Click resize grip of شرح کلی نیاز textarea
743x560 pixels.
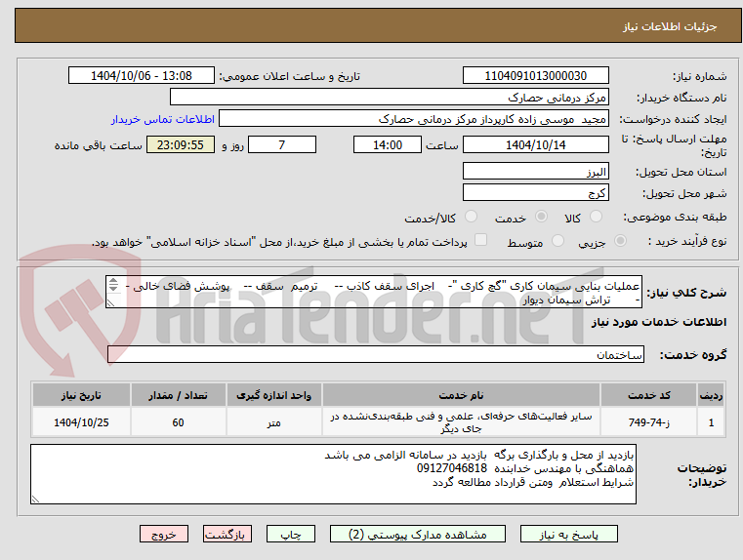point(111,303)
